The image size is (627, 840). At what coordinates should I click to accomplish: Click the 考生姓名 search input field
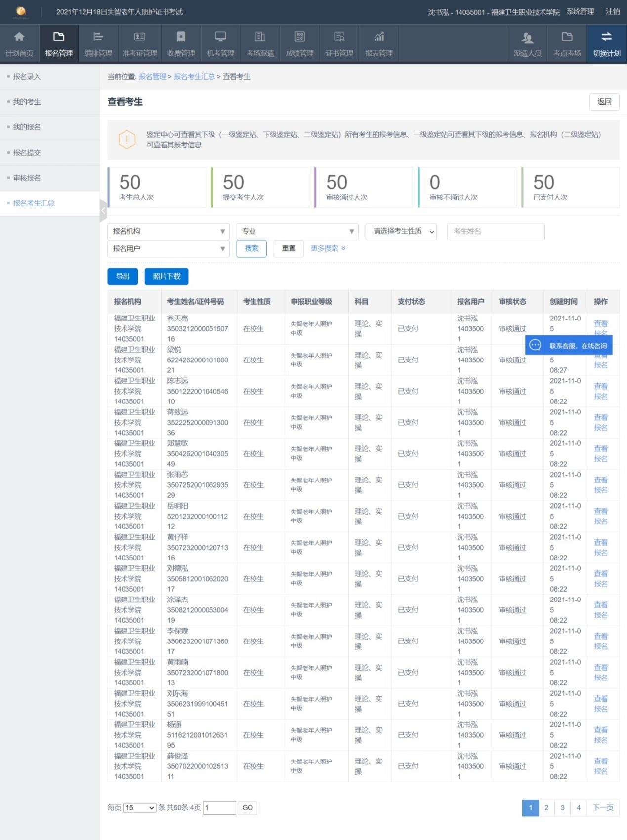(496, 231)
